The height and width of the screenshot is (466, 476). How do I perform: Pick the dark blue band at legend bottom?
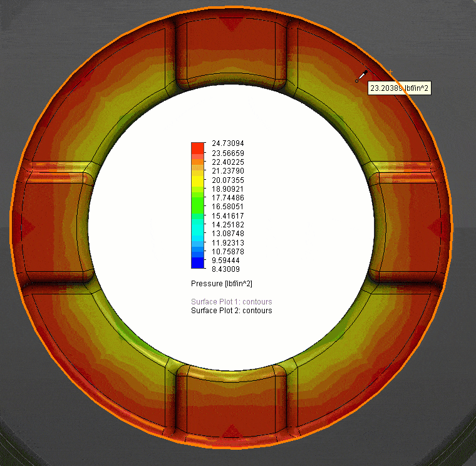pyautogui.click(x=198, y=264)
